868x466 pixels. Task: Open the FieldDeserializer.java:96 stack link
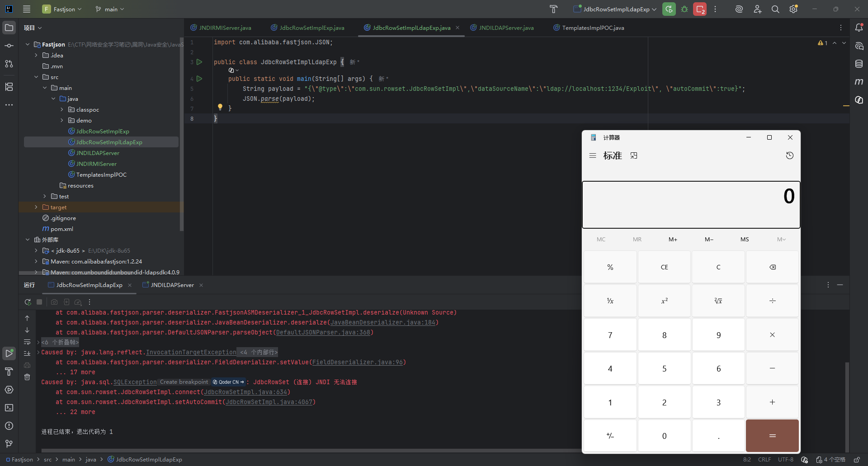point(358,362)
